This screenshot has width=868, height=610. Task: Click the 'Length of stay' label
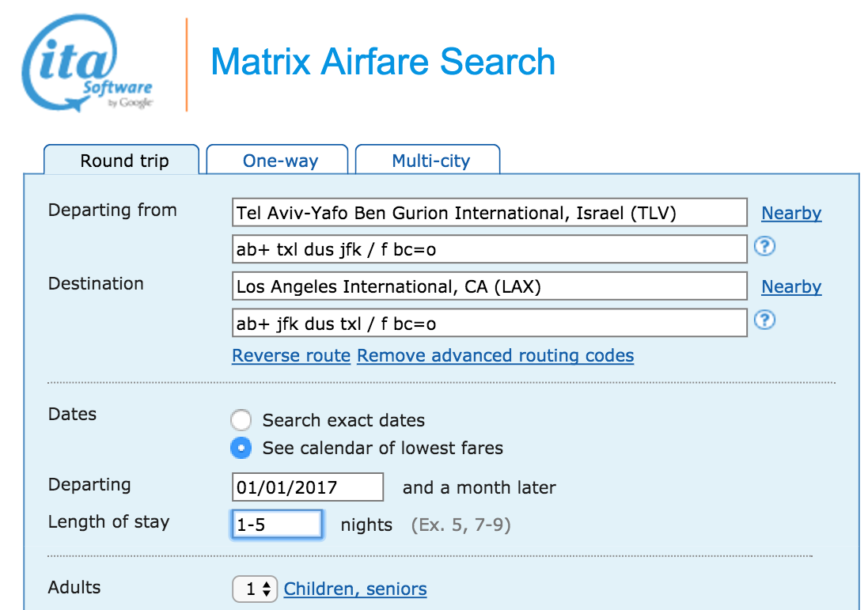coord(108,522)
